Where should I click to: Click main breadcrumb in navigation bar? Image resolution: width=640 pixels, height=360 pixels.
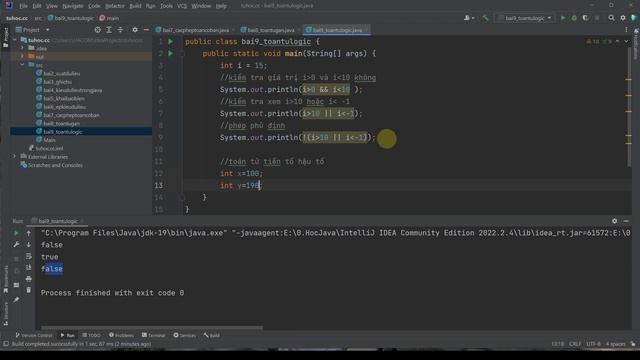tap(109, 18)
